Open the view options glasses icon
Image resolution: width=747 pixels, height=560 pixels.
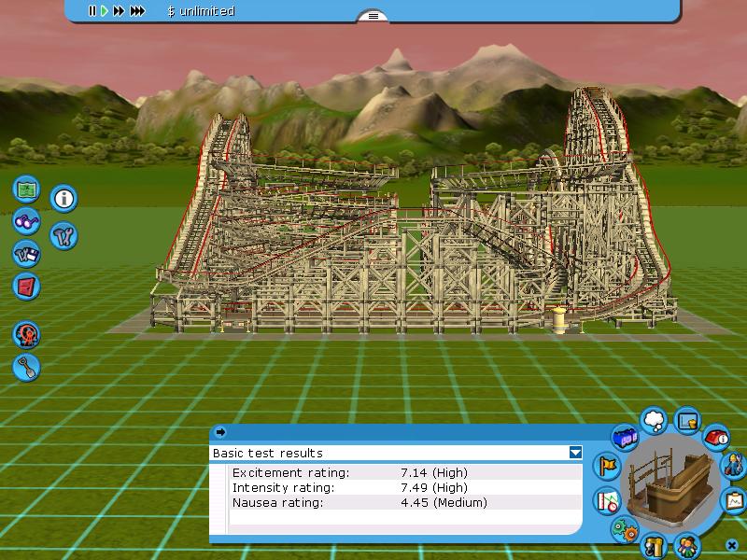[26, 221]
